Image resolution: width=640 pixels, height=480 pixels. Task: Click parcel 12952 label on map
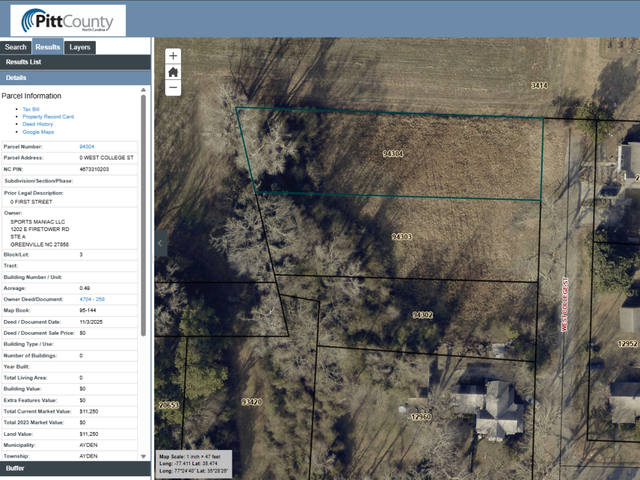627,344
